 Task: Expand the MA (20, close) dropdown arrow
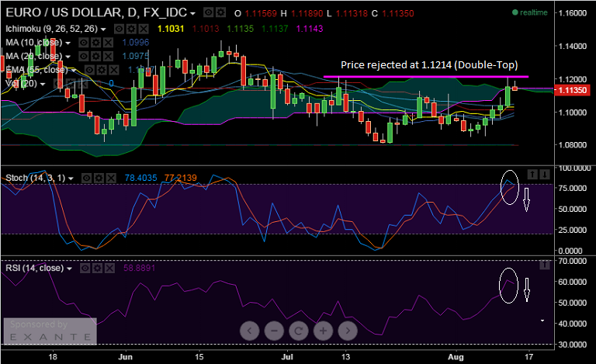point(68,57)
